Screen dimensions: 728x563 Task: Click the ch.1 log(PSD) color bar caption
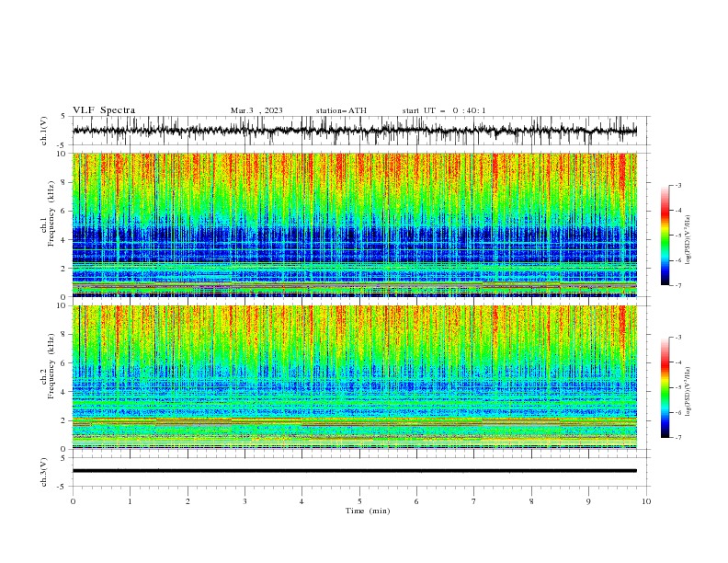[688, 240]
